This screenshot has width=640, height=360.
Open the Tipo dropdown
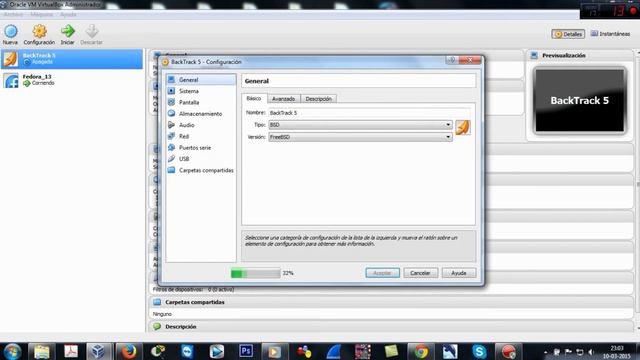[x=360, y=124]
